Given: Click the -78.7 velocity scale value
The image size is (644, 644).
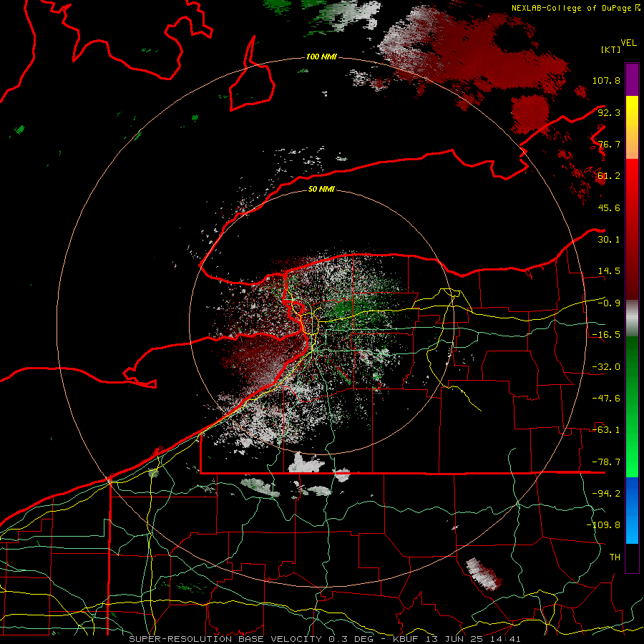Looking at the screenshot, I should [x=606, y=462].
